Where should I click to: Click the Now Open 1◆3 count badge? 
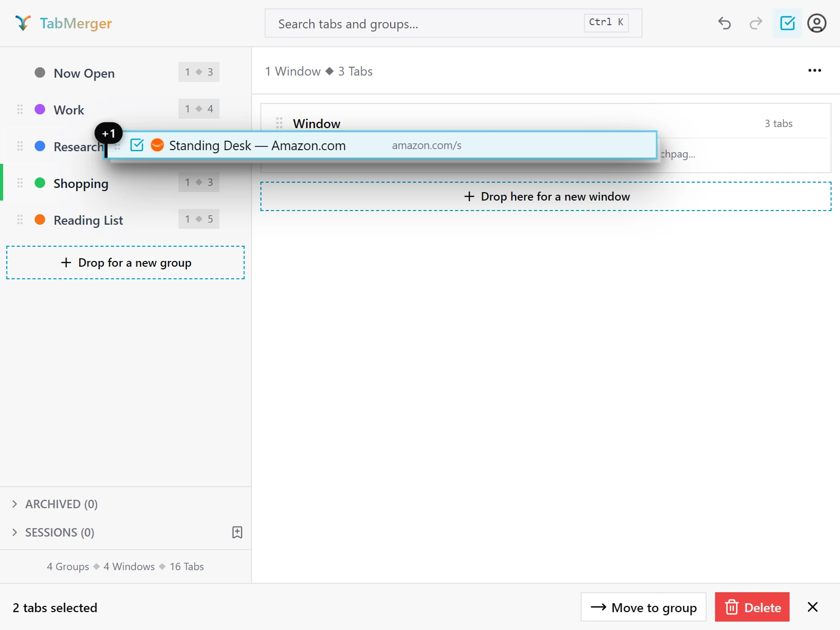pyautogui.click(x=199, y=72)
